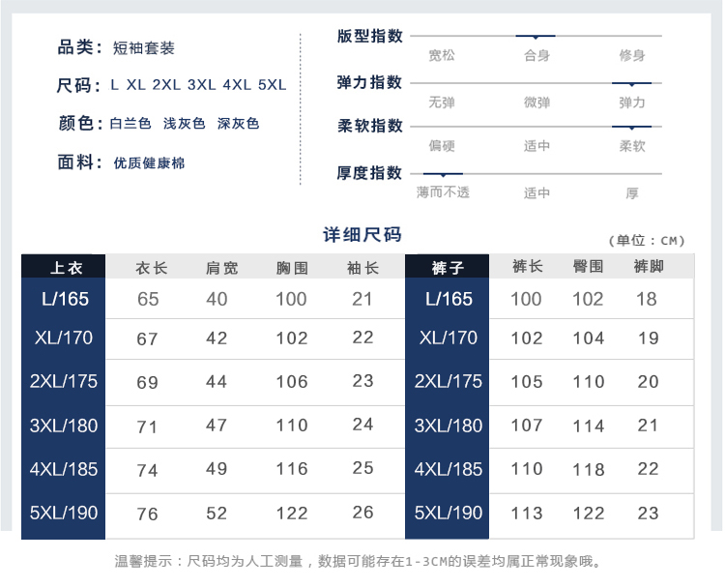Click 臀围 value 114 for 3XL/180

pos(589,426)
